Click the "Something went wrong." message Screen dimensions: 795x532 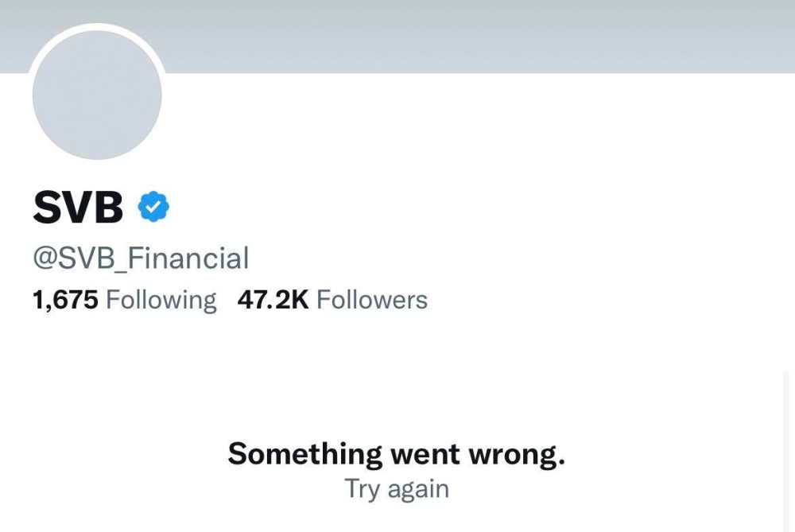pos(397,454)
